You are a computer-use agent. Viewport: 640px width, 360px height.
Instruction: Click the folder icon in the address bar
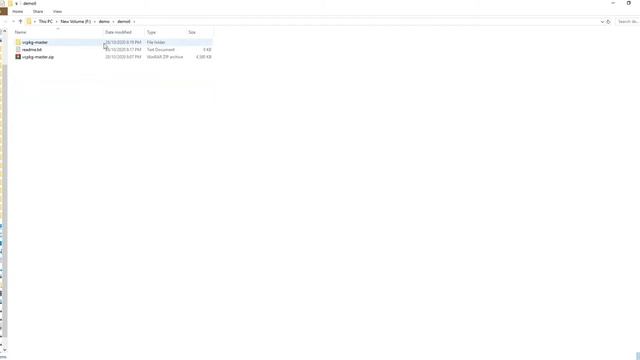29,21
